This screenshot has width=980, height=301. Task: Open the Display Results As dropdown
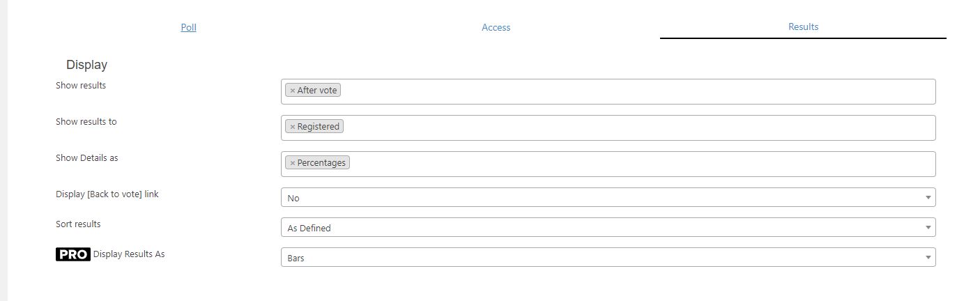coord(608,258)
